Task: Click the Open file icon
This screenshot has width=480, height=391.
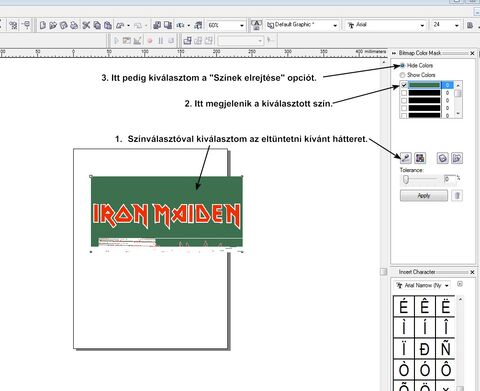Action: pyautogui.click(x=53, y=25)
